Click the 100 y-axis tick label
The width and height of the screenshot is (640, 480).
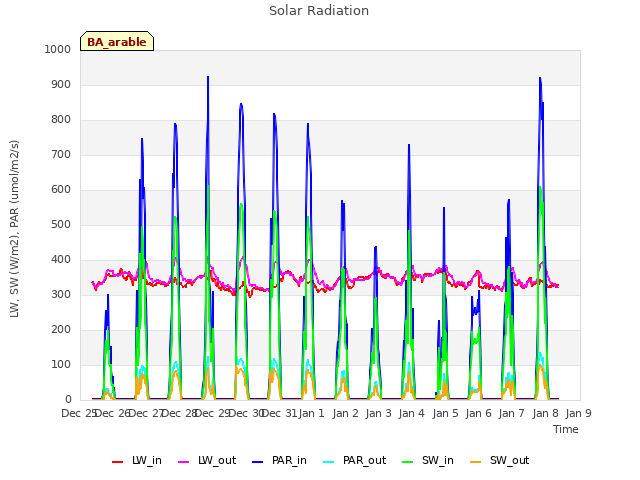61,364
